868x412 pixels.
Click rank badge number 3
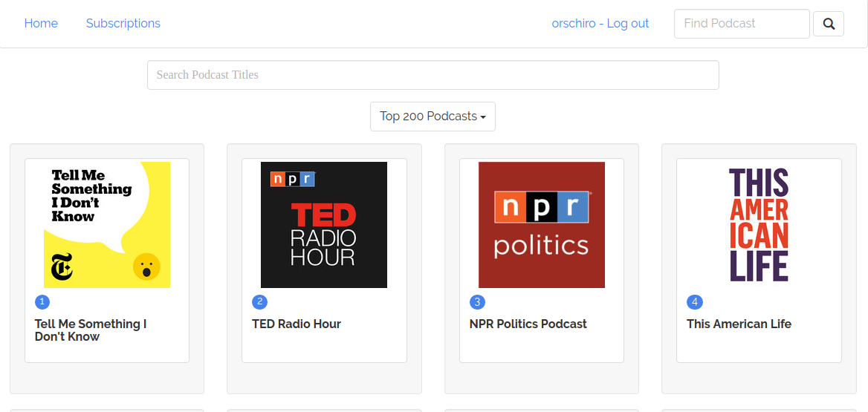477,302
